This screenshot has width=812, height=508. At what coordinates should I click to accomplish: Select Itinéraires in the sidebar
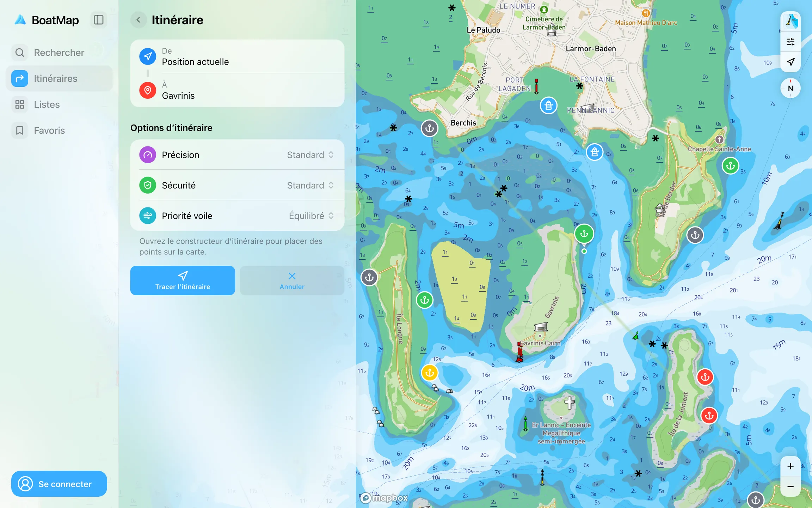[x=59, y=78]
